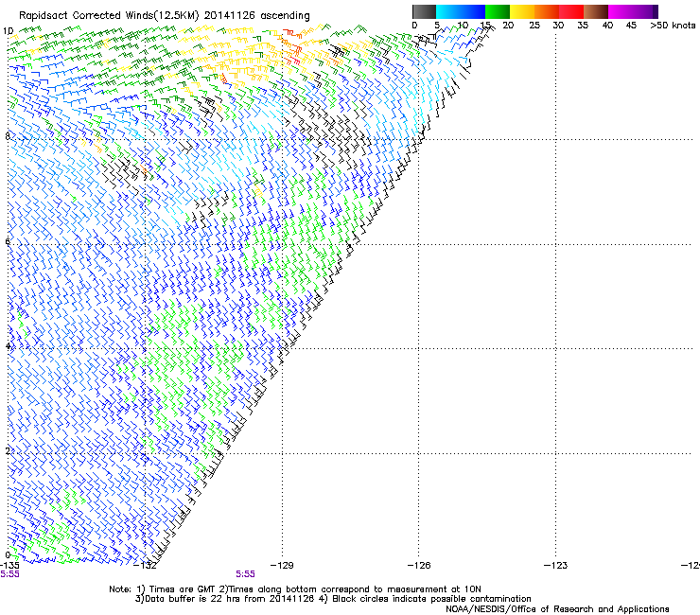Click the brown 35-40 knots legend swatch
Image resolution: width=700 pixels, height=615 pixels.
596,11
